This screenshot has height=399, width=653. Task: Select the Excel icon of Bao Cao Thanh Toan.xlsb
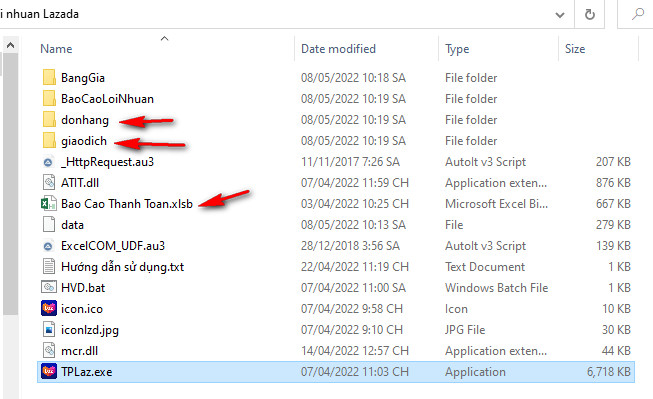(x=49, y=204)
